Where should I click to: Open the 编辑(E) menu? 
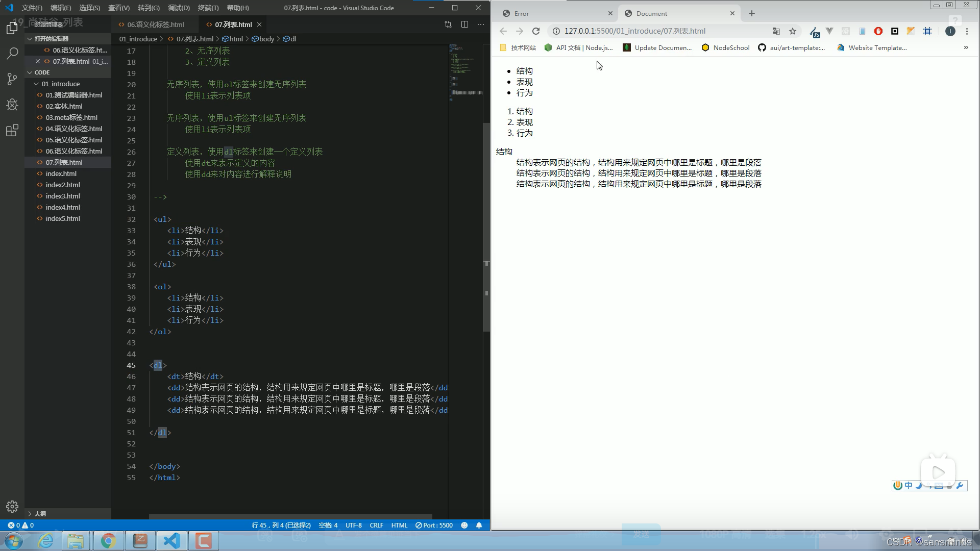tap(61, 8)
